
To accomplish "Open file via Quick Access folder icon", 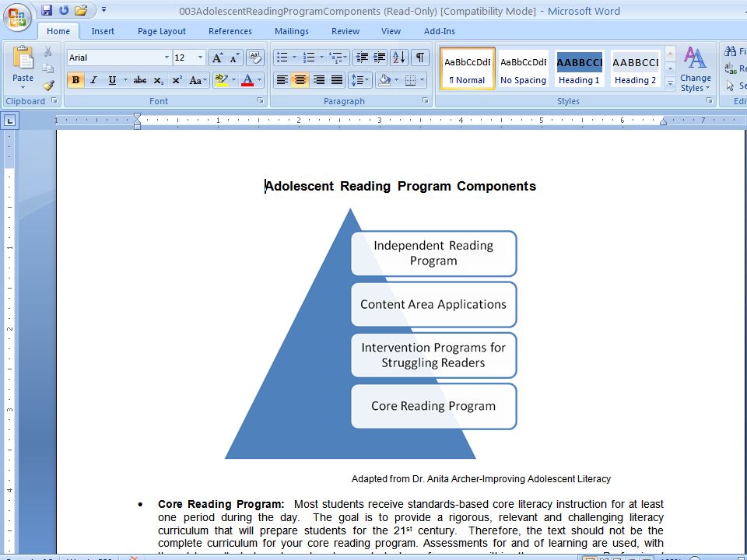I will [82, 10].
